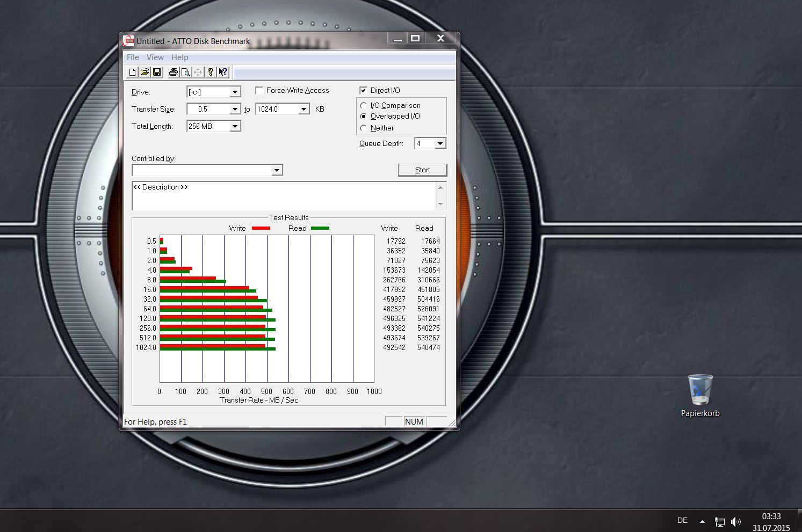Expand the Controlled by dropdown
Screen dimensions: 802x532
pos(277,170)
